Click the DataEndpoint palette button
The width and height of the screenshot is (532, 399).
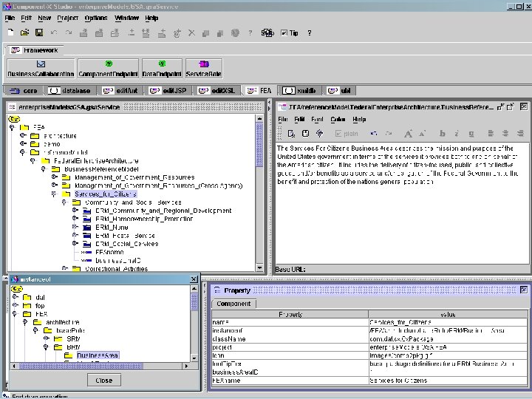click(162, 69)
